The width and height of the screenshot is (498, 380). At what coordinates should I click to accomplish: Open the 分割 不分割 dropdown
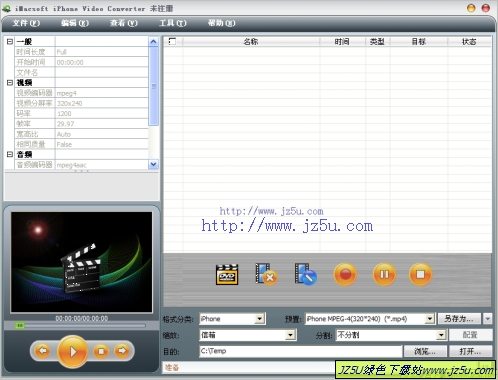441,335
